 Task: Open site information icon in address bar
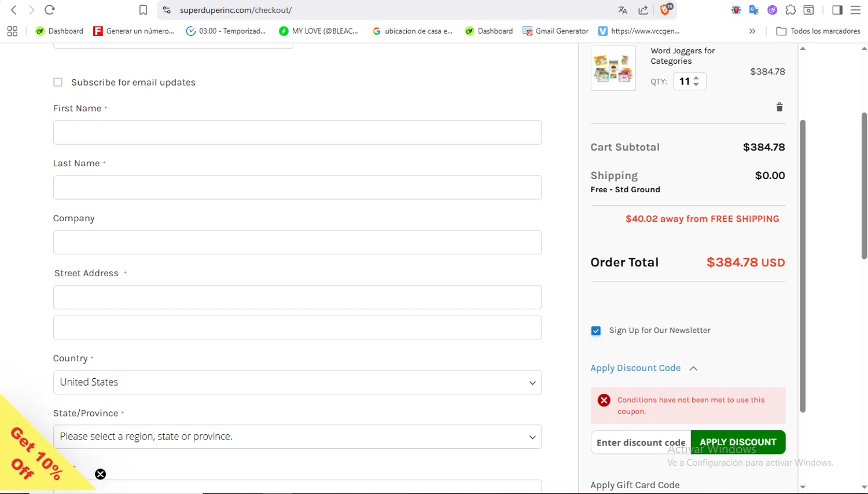coord(167,10)
